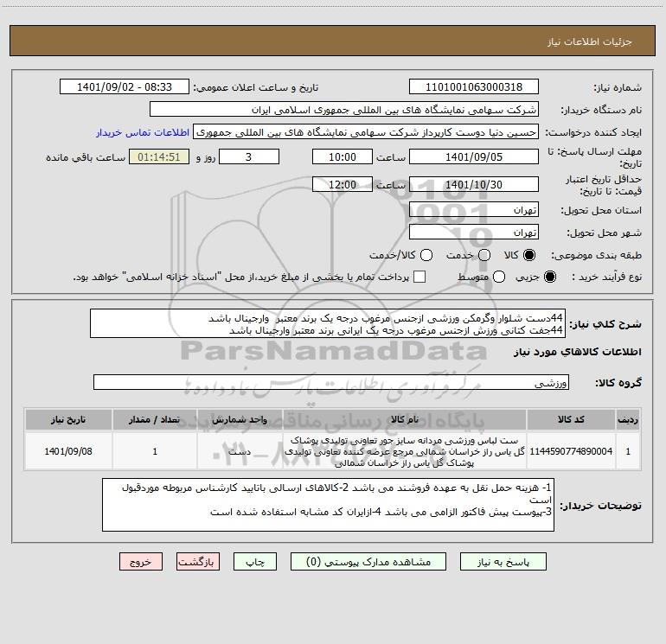Click the تاریخ نیاز column header
Viewport: 666px width, 644px height.
coord(68,419)
